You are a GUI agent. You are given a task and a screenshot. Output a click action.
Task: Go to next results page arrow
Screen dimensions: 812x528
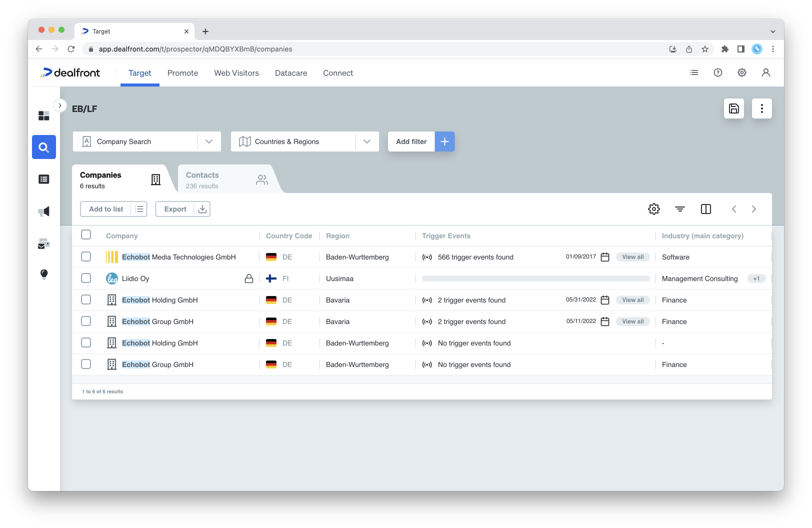pyautogui.click(x=754, y=209)
